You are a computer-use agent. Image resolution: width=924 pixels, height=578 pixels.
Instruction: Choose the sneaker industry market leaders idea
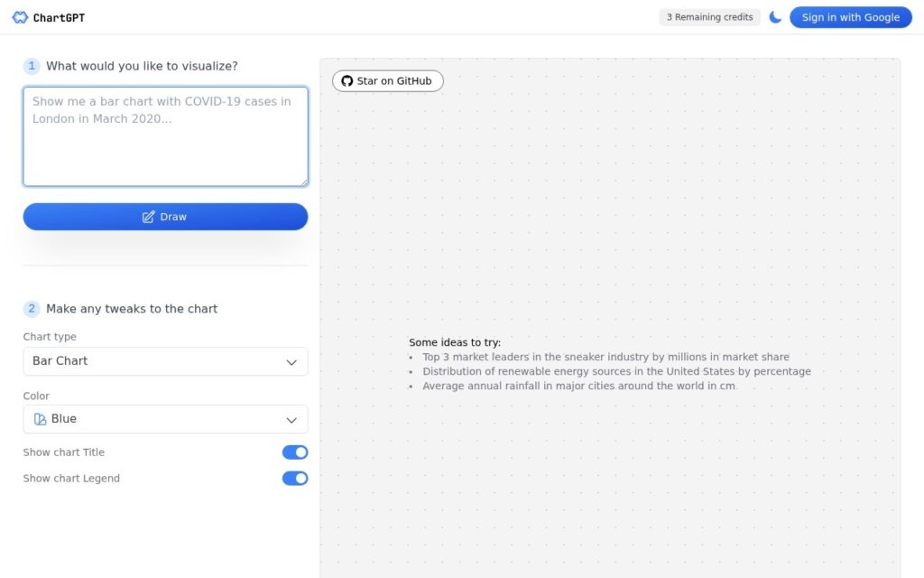pos(605,357)
